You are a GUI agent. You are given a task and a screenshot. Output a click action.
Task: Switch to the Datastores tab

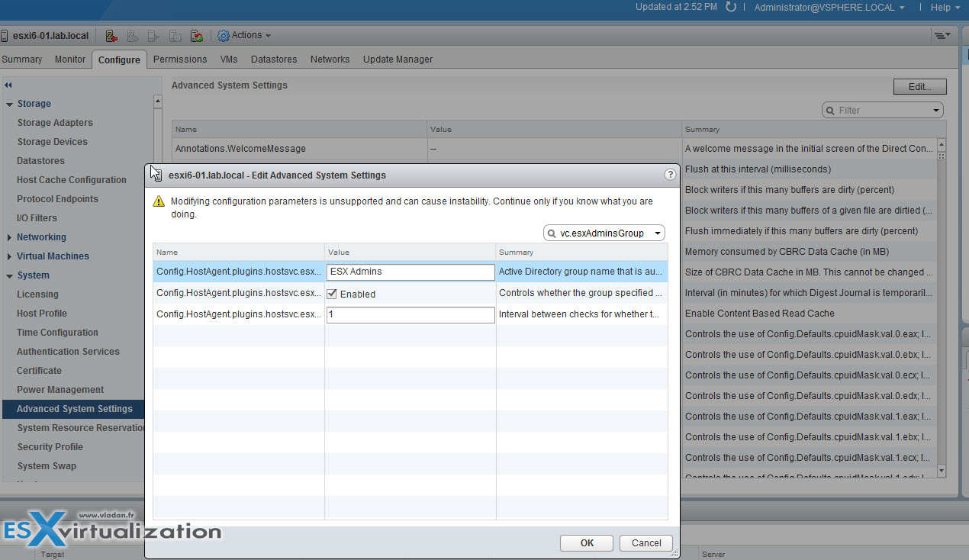coord(273,59)
